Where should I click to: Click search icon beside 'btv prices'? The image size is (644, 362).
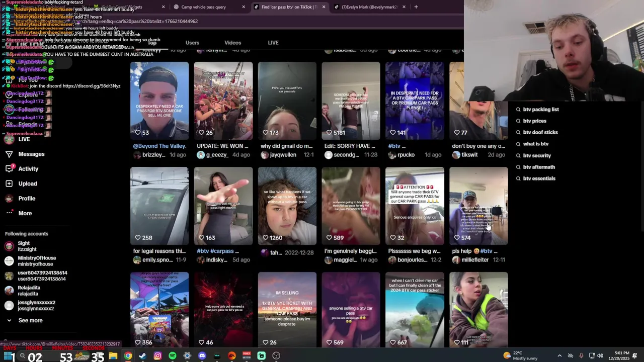click(518, 121)
